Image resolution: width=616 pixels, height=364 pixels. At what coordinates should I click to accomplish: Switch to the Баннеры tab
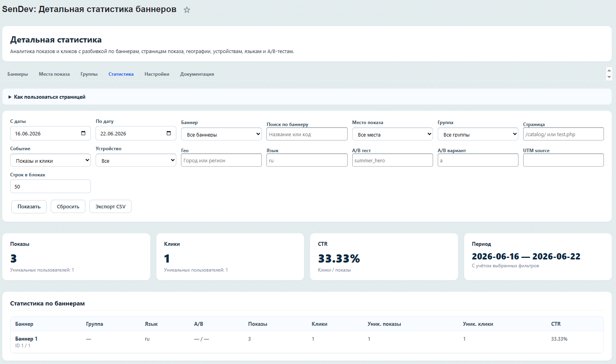(18, 74)
